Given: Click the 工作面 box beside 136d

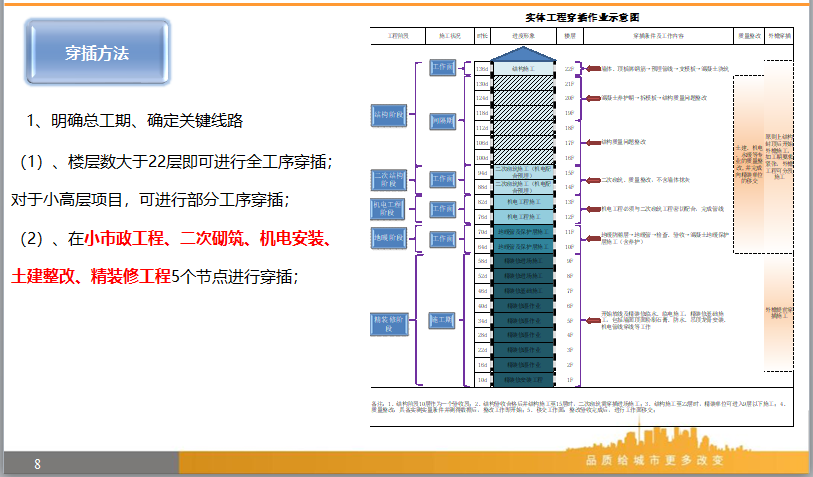Looking at the screenshot, I should (443, 67).
